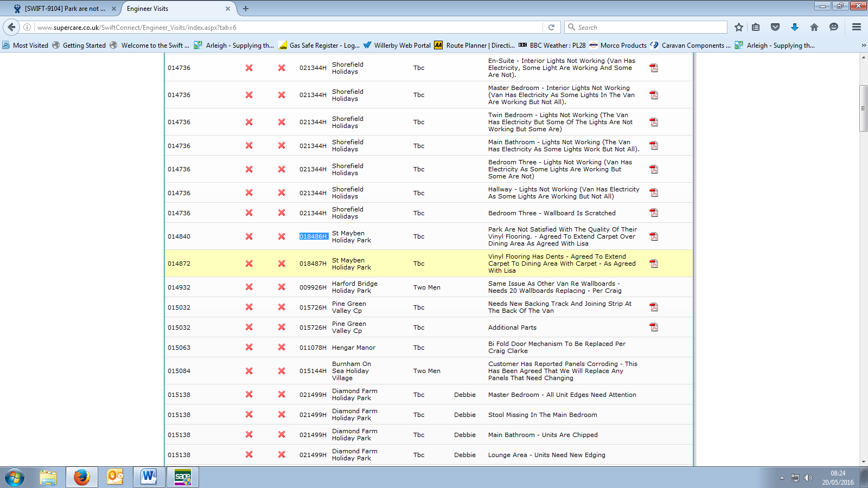Open PDF icon on Additional Parts row
This screenshot has width=868, height=488.
click(654, 328)
